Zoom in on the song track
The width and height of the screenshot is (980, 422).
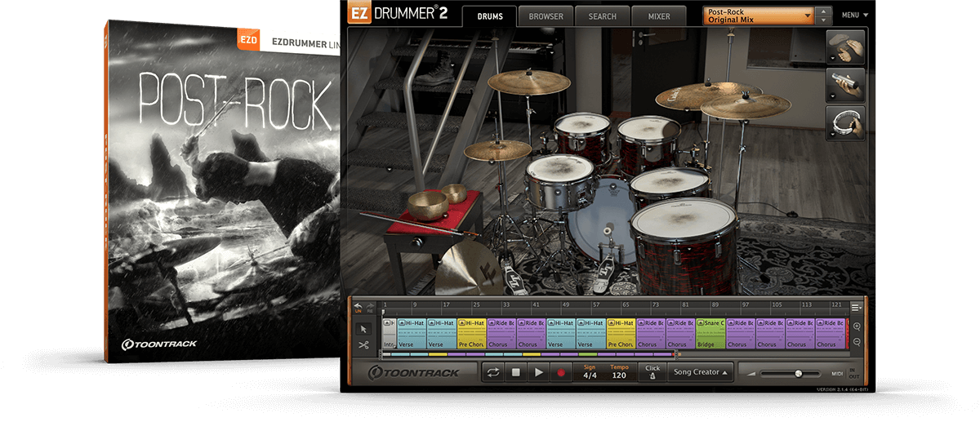(857, 326)
